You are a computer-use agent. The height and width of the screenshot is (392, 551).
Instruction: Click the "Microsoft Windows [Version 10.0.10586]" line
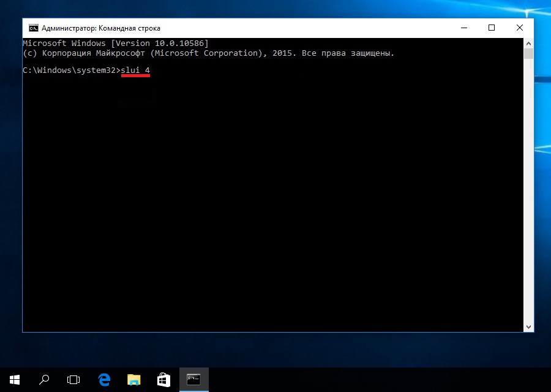click(x=116, y=43)
